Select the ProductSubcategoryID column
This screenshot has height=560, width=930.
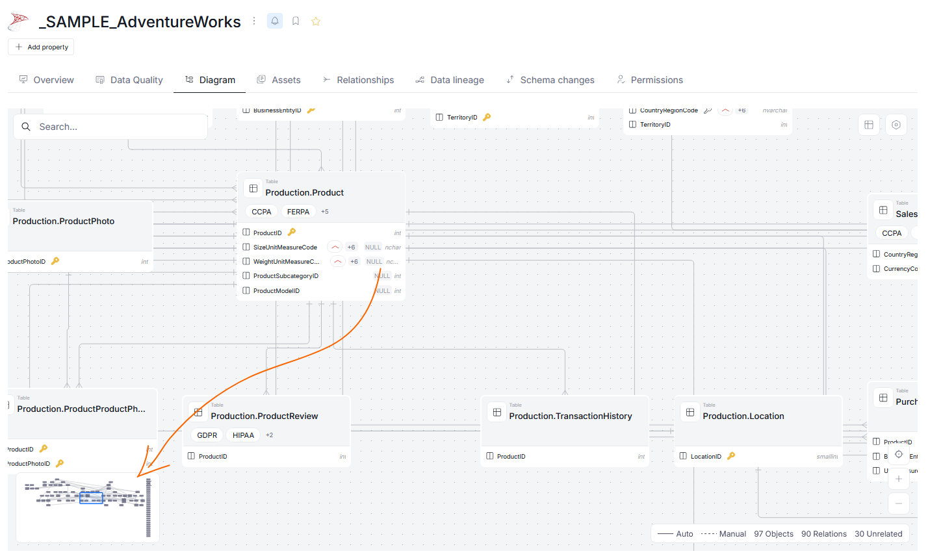pyautogui.click(x=322, y=276)
